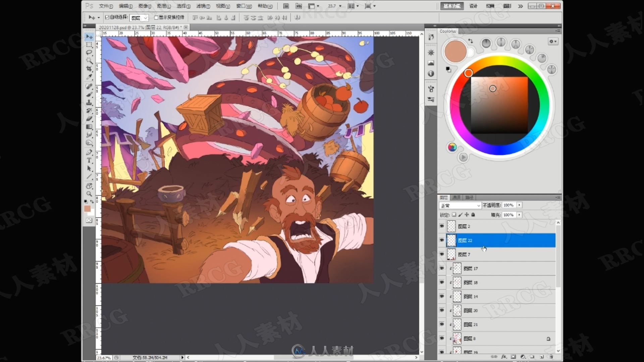The image size is (644, 362).
Task: Select the Quick Selection wand tool
Action: pos(89,61)
